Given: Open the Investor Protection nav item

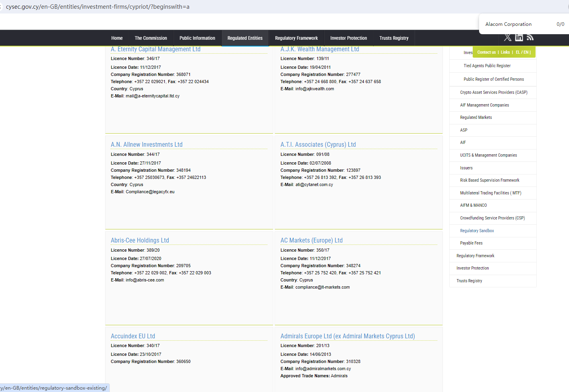Looking at the screenshot, I should (348, 38).
